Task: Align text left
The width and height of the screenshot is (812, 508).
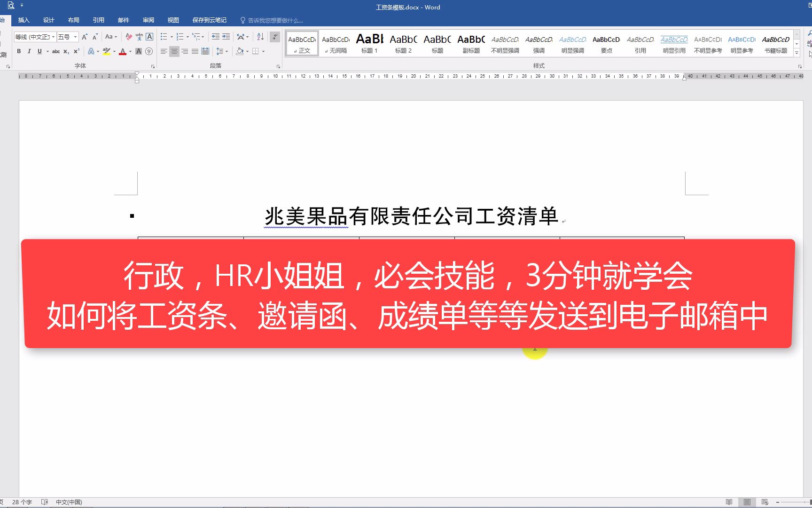Action: coord(164,51)
